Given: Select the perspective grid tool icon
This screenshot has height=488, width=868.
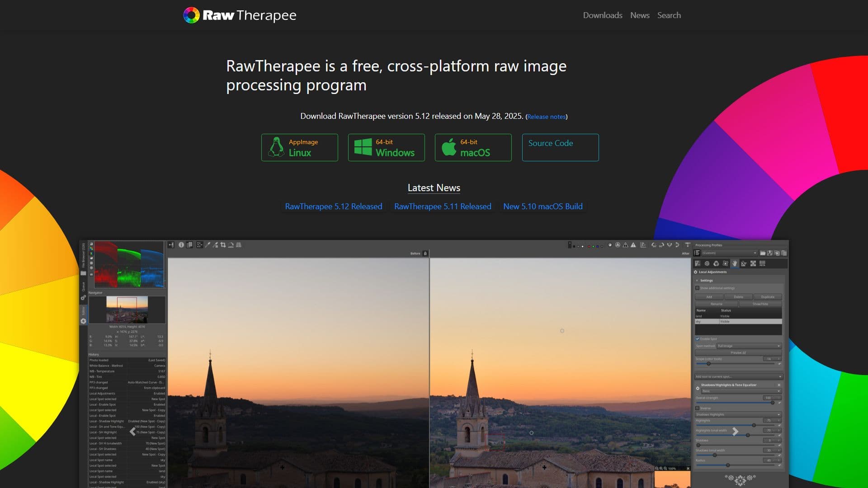Looking at the screenshot, I should click(239, 245).
